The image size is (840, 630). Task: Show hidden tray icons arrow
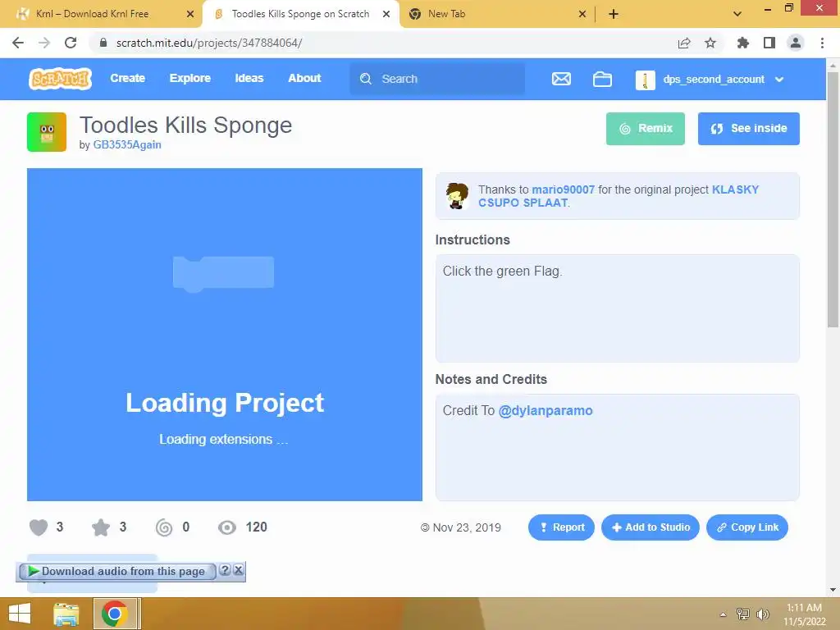[724, 614]
